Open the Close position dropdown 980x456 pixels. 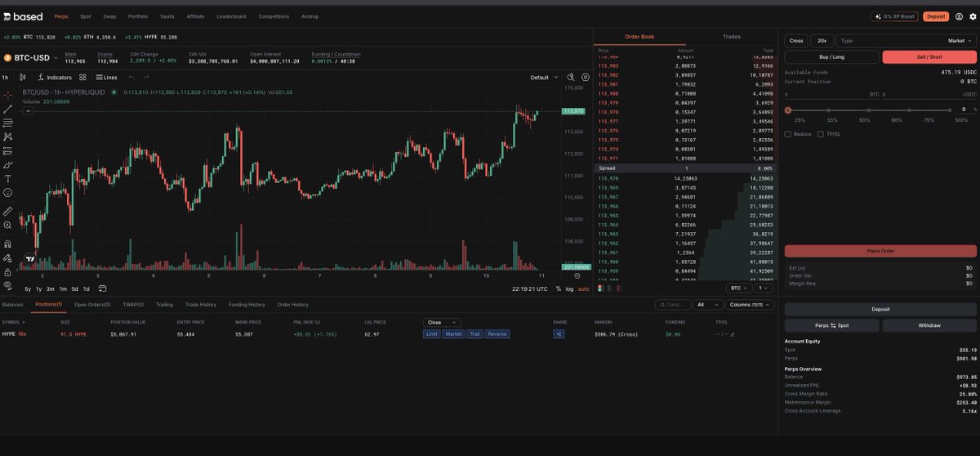point(442,322)
